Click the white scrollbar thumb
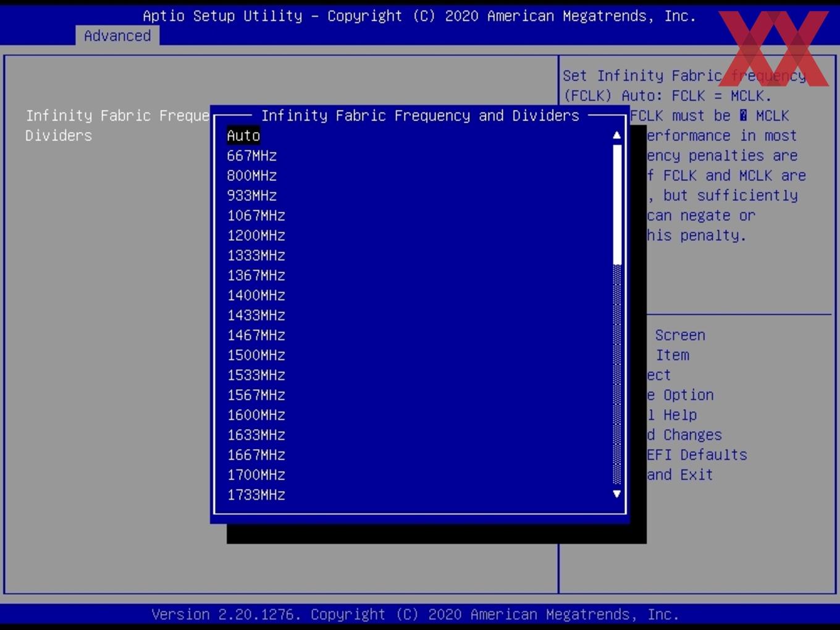Image resolution: width=840 pixels, height=630 pixels. click(x=616, y=204)
